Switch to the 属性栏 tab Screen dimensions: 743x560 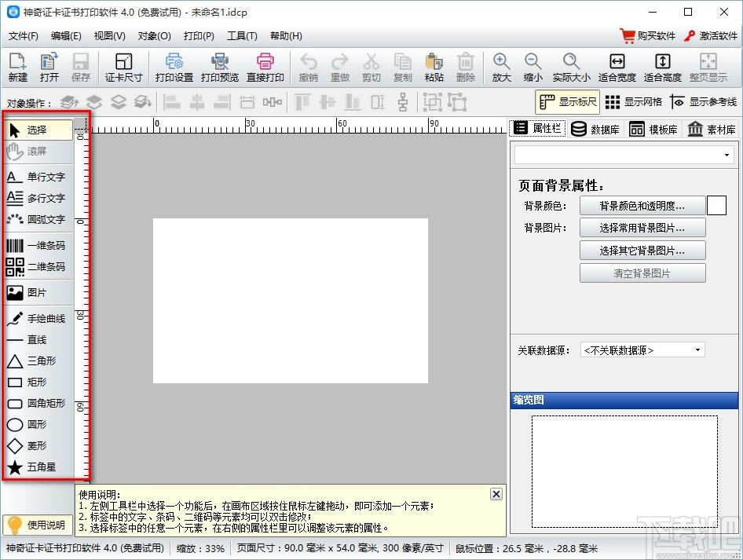click(x=537, y=128)
